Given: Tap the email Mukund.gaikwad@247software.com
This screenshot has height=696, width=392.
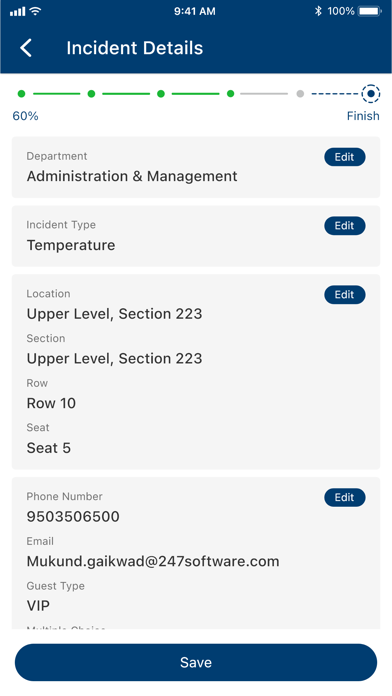Looking at the screenshot, I should [x=153, y=562].
